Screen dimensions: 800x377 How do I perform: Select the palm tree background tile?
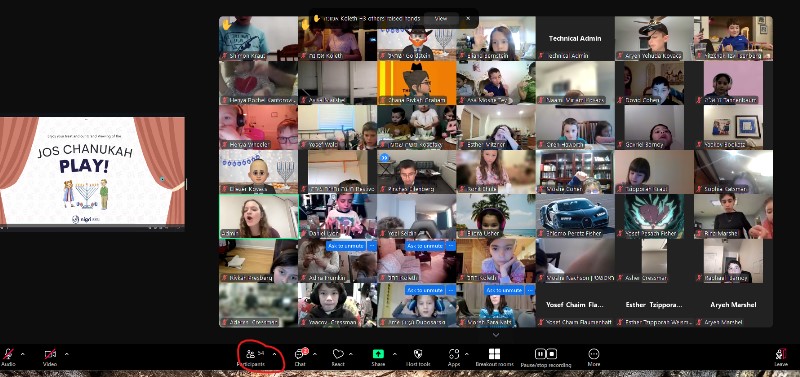[x=496, y=216]
